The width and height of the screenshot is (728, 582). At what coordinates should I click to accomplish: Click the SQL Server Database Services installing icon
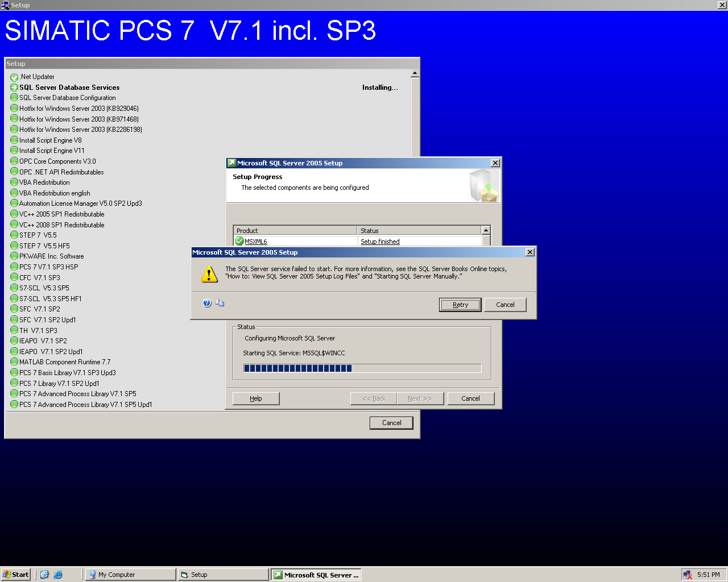[x=14, y=87]
